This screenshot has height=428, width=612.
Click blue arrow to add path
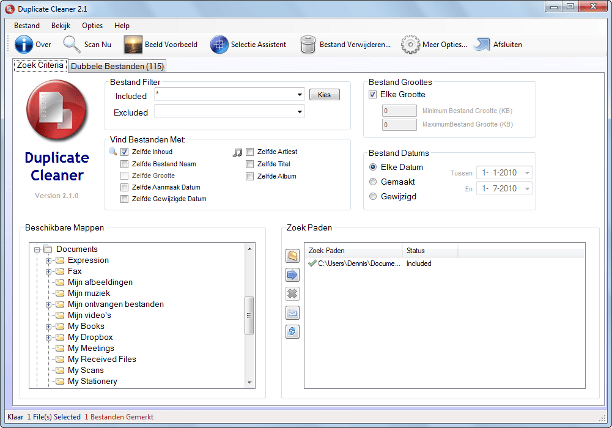[292, 275]
